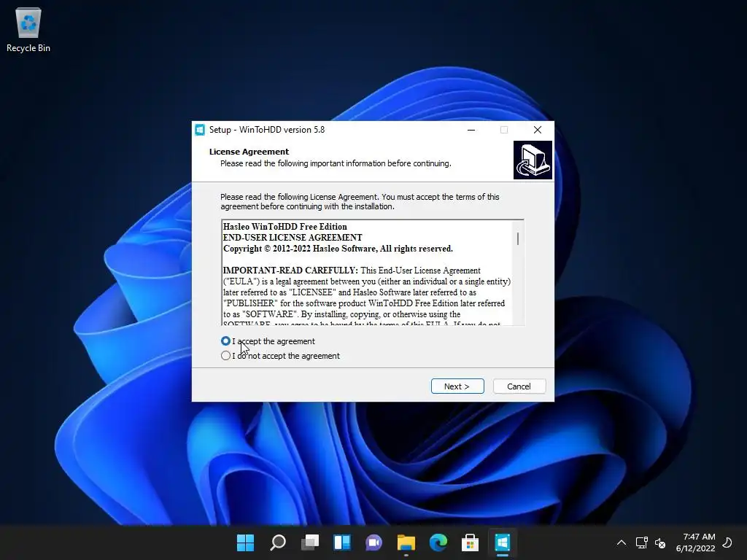Click the network status tray icon
Viewport: 747px width, 560px height.
[x=642, y=542]
